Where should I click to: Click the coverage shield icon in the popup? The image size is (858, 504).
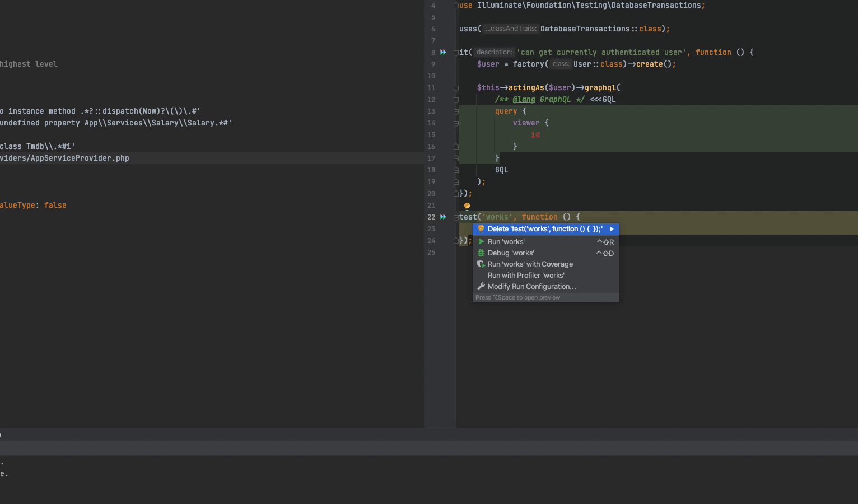[481, 264]
